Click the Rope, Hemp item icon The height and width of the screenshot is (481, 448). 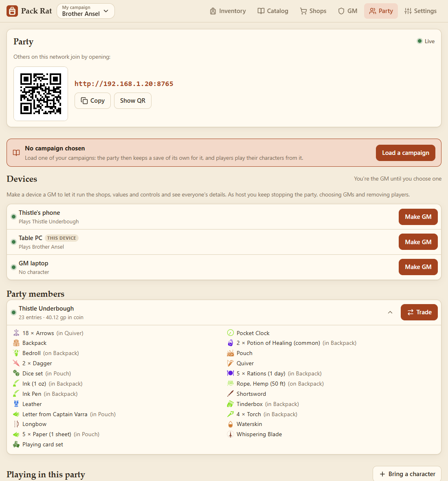point(231,384)
